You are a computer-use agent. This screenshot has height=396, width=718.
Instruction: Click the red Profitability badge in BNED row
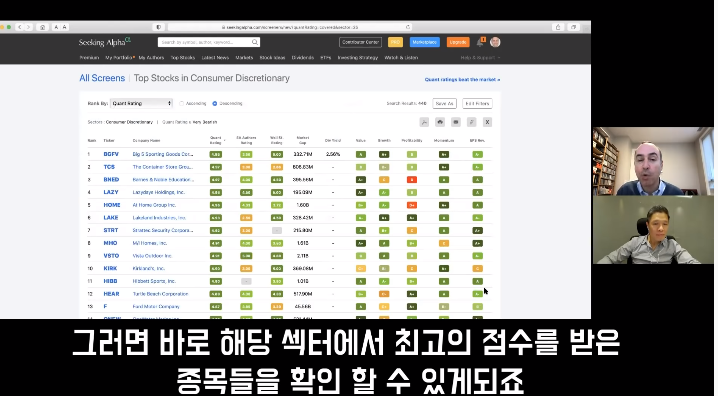click(x=412, y=180)
